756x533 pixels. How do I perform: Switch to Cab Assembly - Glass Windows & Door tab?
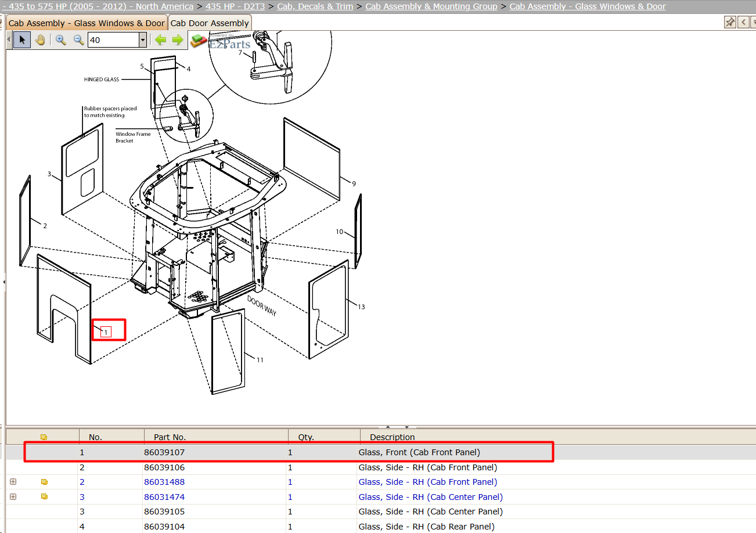point(87,23)
